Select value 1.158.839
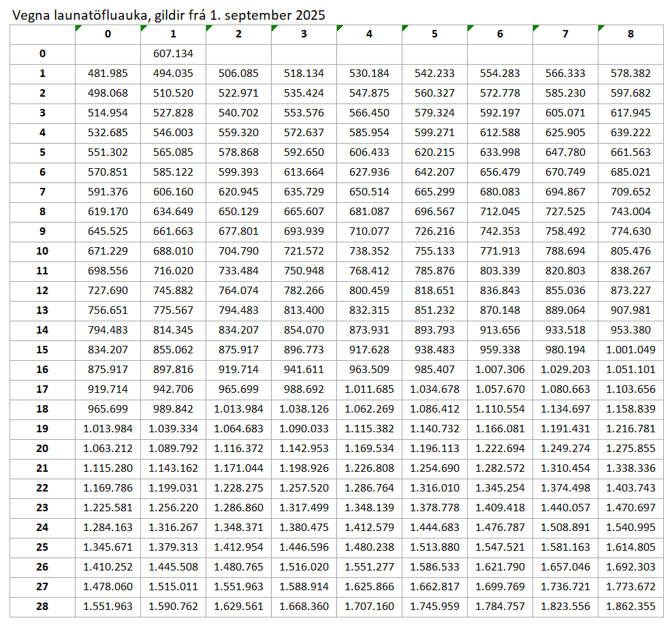 [x=631, y=409]
